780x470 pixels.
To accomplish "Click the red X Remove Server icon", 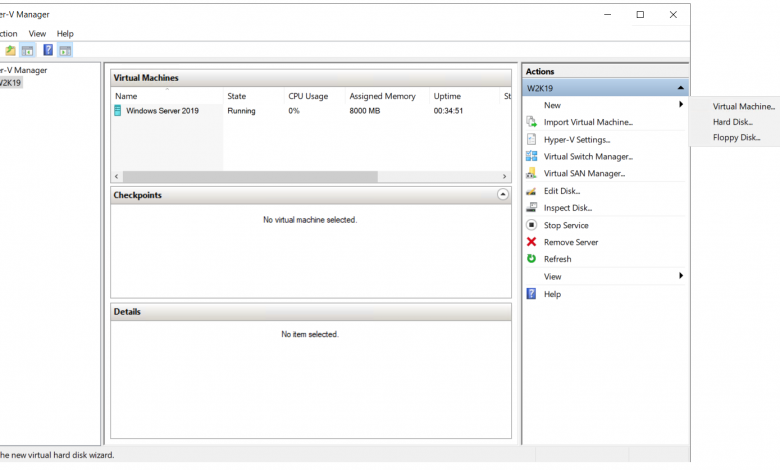I will pos(532,242).
